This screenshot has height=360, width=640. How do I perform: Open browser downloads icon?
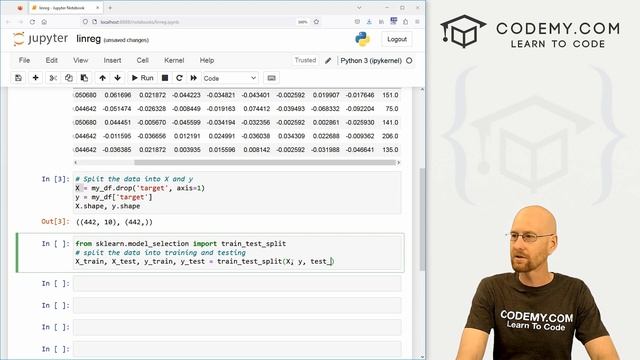click(x=369, y=22)
